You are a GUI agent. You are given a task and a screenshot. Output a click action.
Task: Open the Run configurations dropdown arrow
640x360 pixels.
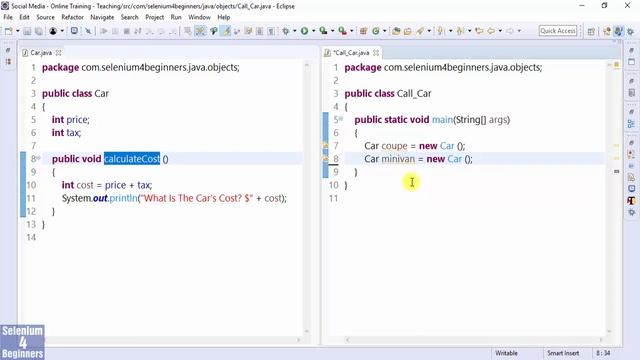(313, 31)
